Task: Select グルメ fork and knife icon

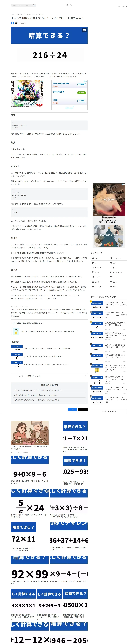Action: coord(111,282)
